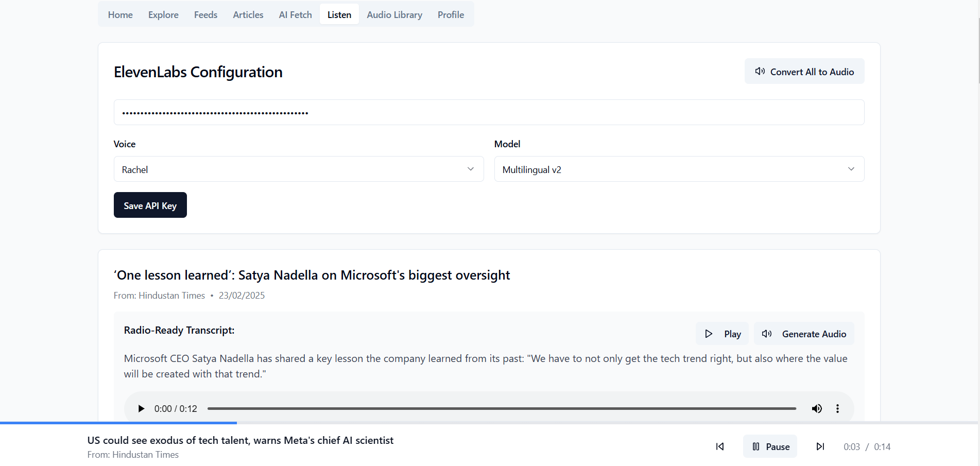Click the 'Voice' field label
Image resolution: width=980 pixels, height=466 pixels.
tap(125, 144)
